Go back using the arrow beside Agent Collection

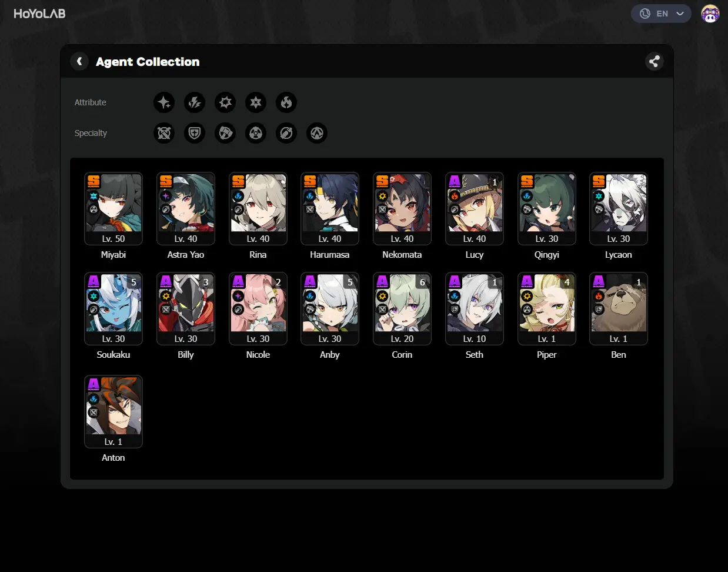(79, 61)
